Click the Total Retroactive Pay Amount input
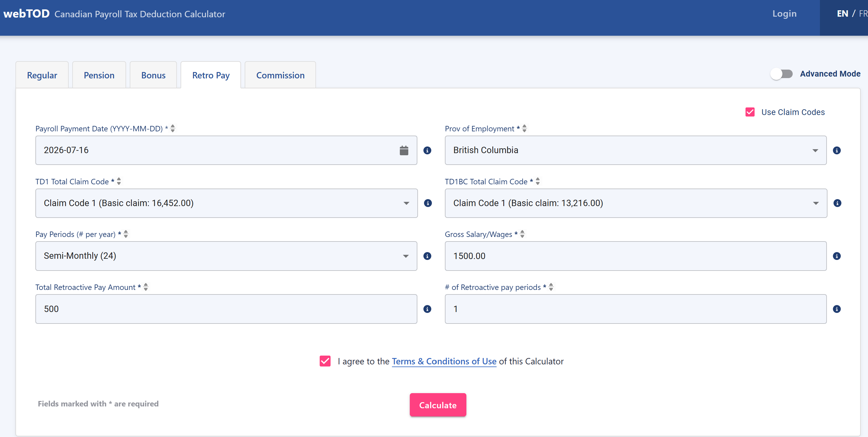 [x=226, y=309]
